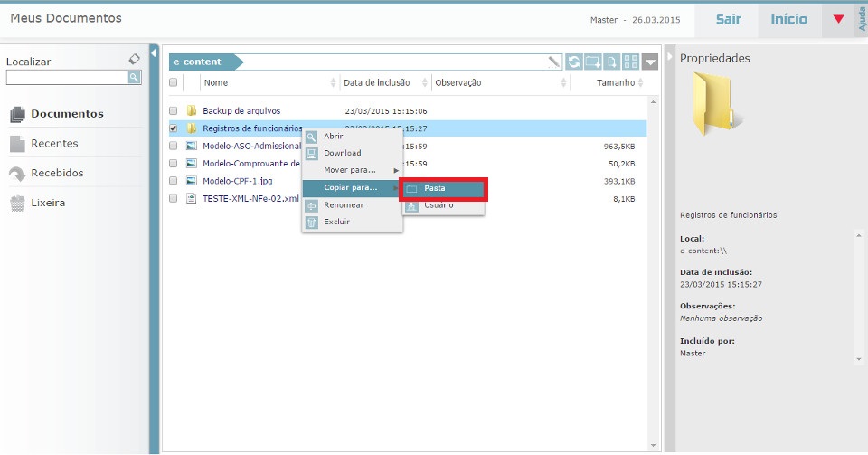This screenshot has height=455, width=868.
Task: Toggle the select-all checkbox in header
Action: [174, 83]
